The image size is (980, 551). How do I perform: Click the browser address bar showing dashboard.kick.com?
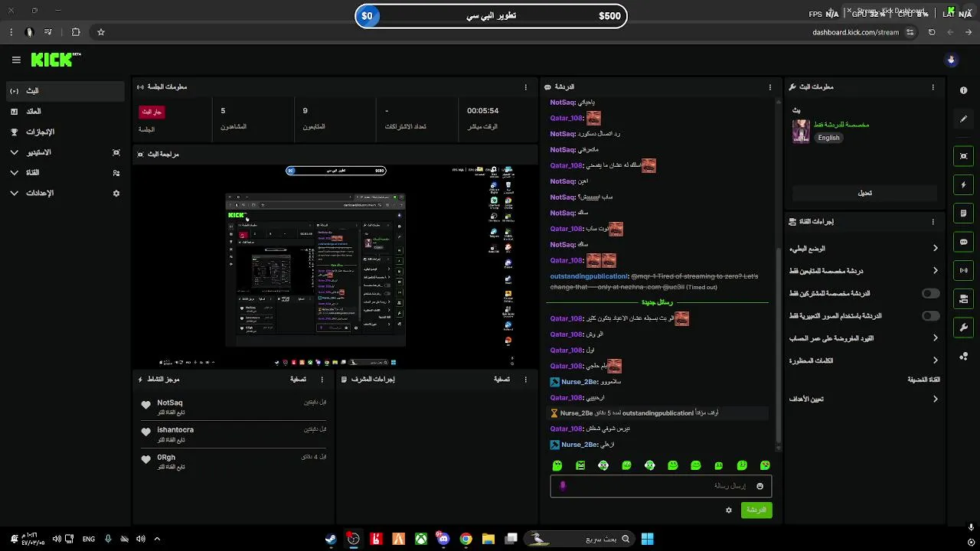pyautogui.click(x=855, y=32)
